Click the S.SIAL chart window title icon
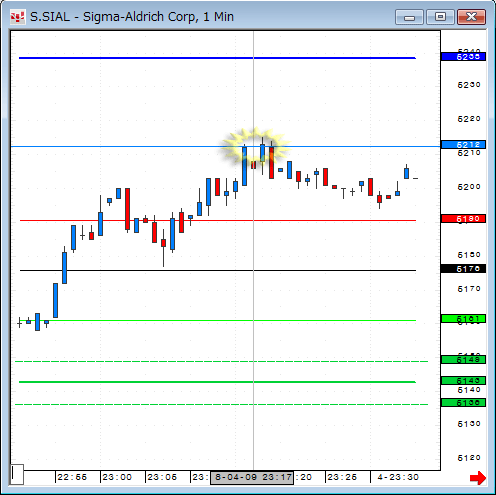This screenshot has width=496, height=495. (17, 17)
